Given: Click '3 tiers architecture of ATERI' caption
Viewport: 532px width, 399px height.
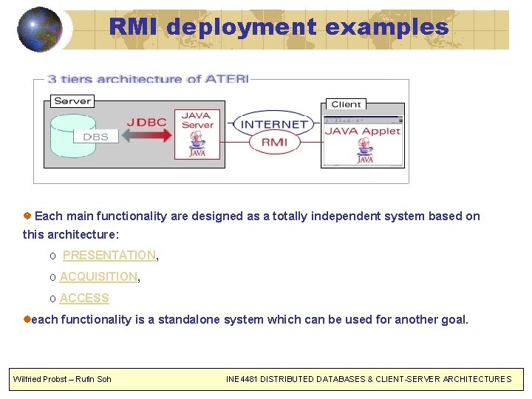Looking at the screenshot, I should tap(149, 79).
